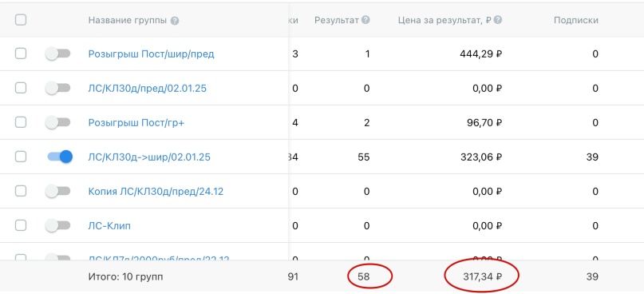This screenshot has width=644, height=294.
Task: Open the Копия ЛС/КЛ30д/пред/24.12 group link
Action: tap(156, 191)
